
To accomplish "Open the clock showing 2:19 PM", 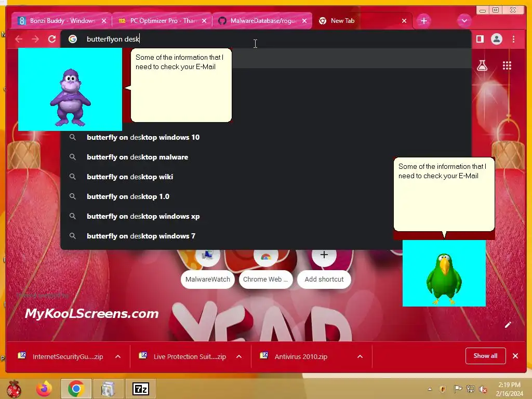I will coord(509,389).
